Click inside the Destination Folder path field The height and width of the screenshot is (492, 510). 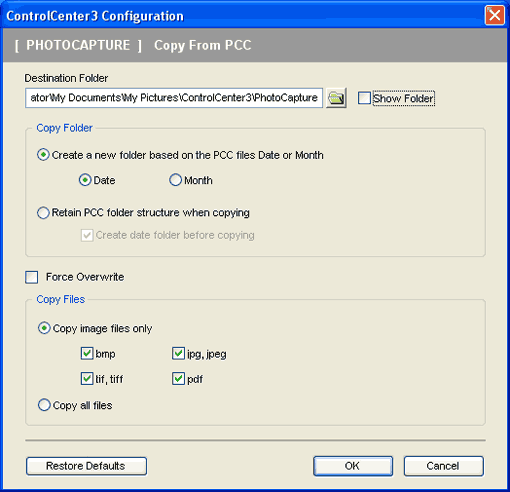(x=174, y=98)
